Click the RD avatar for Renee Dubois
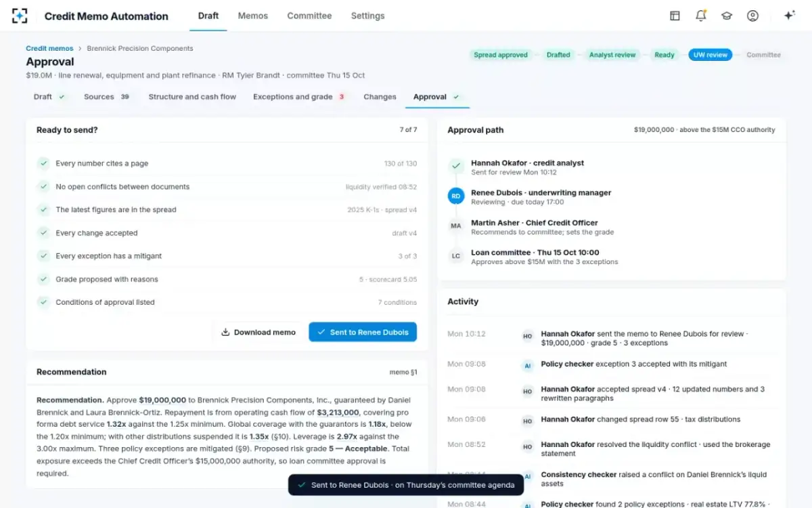 [456, 196]
